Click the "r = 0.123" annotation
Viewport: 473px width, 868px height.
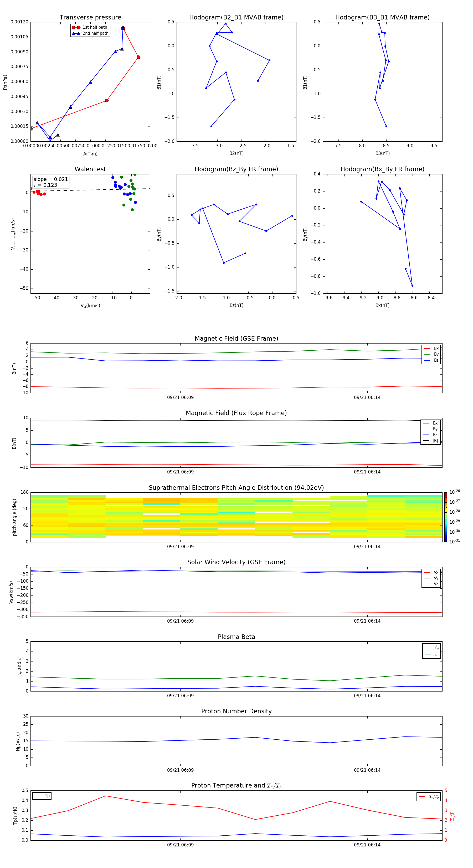(45, 185)
